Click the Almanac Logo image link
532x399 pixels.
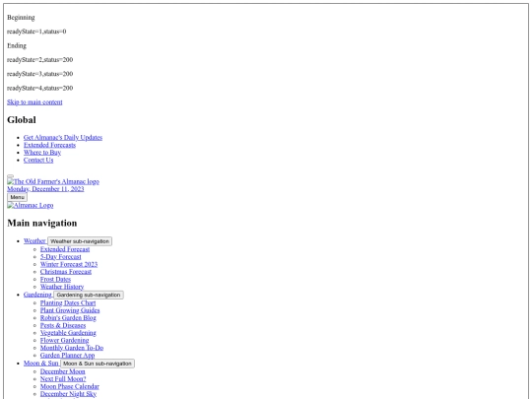[31, 205]
